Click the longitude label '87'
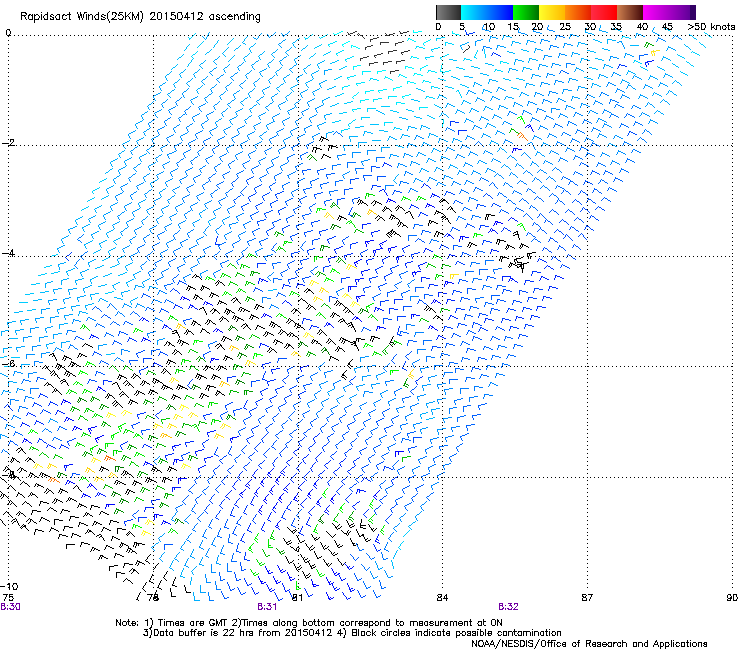 tap(587, 598)
